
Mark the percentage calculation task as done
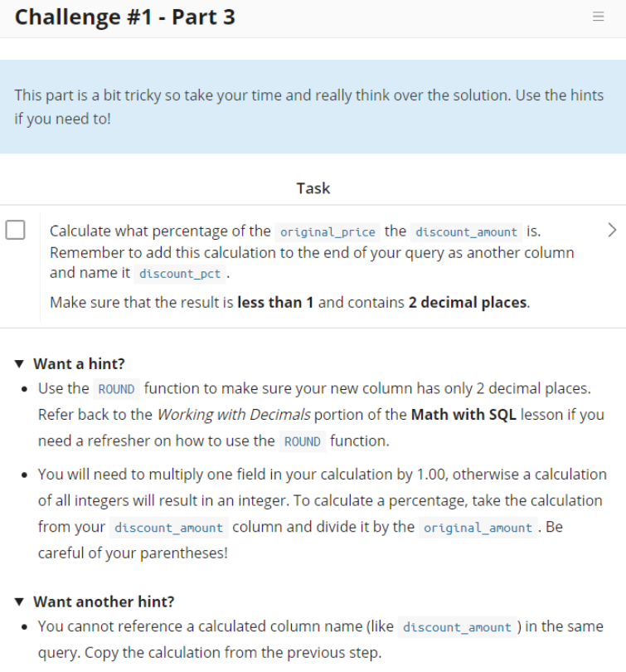(x=15, y=230)
